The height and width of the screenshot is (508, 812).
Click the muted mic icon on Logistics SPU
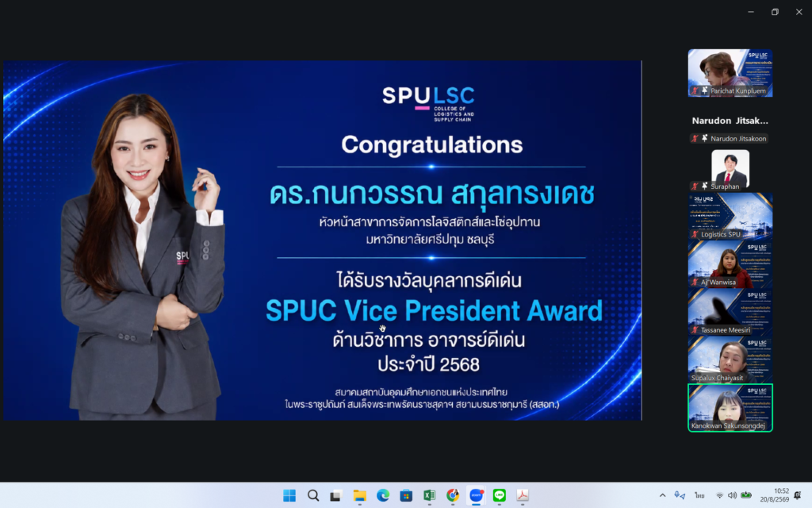tap(695, 234)
